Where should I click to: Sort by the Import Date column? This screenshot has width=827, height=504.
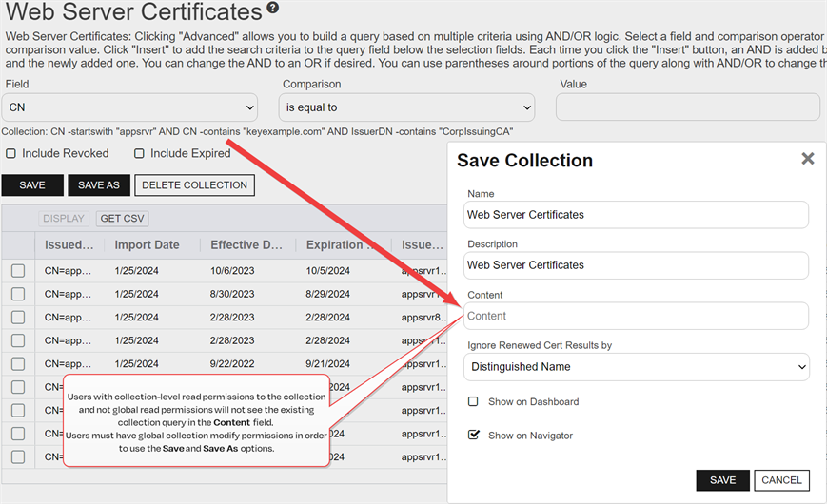(x=147, y=244)
